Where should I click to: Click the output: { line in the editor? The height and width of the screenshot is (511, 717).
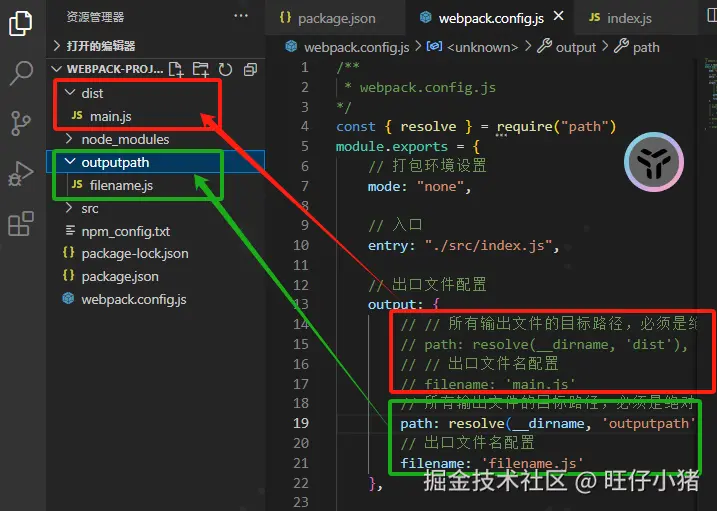coord(403,304)
